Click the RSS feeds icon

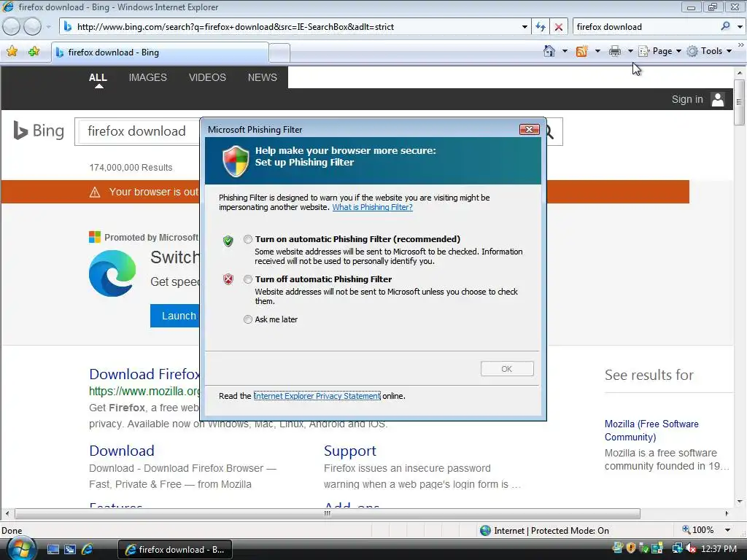tap(581, 52)
